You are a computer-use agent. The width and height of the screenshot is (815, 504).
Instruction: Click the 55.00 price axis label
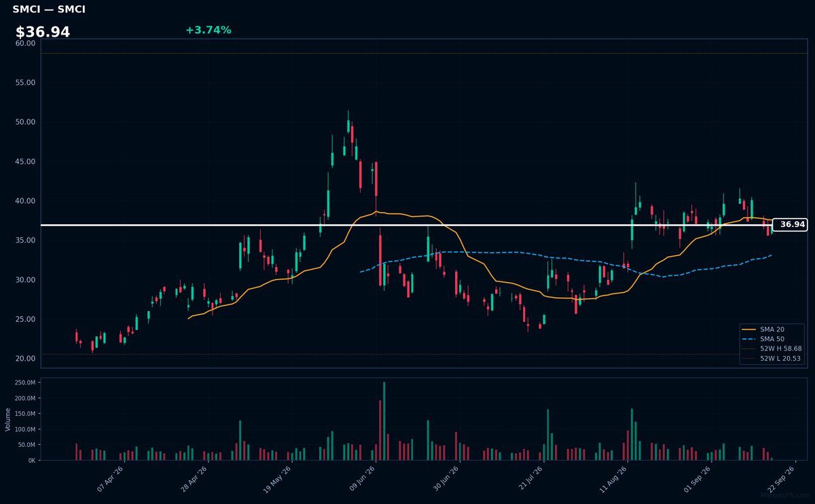click(x=26, y=82)
